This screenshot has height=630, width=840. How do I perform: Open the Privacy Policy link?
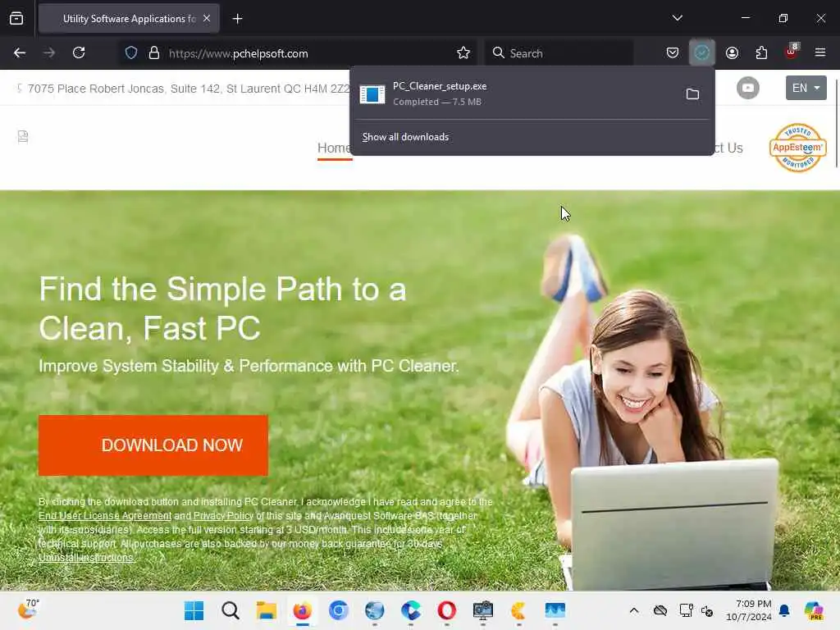tap(223, 516)
